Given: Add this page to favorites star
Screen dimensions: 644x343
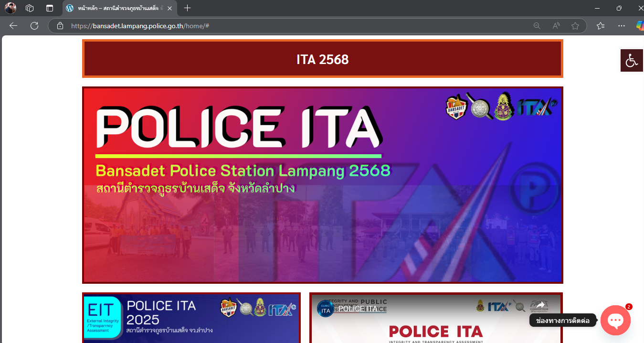Looking at the screenshot, I should [x=575, y=26].
